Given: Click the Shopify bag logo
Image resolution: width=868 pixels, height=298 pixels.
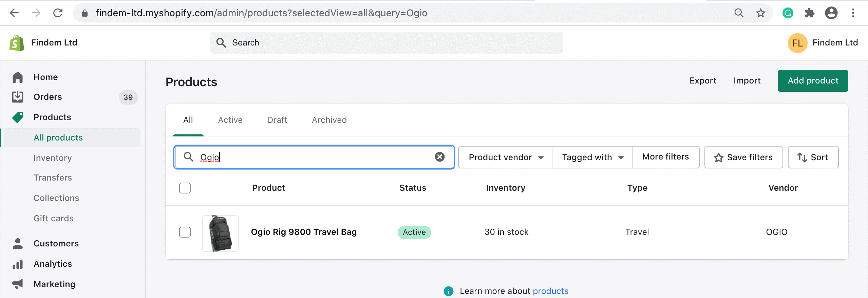Looking at the screenshot, I should coord(17,43).
